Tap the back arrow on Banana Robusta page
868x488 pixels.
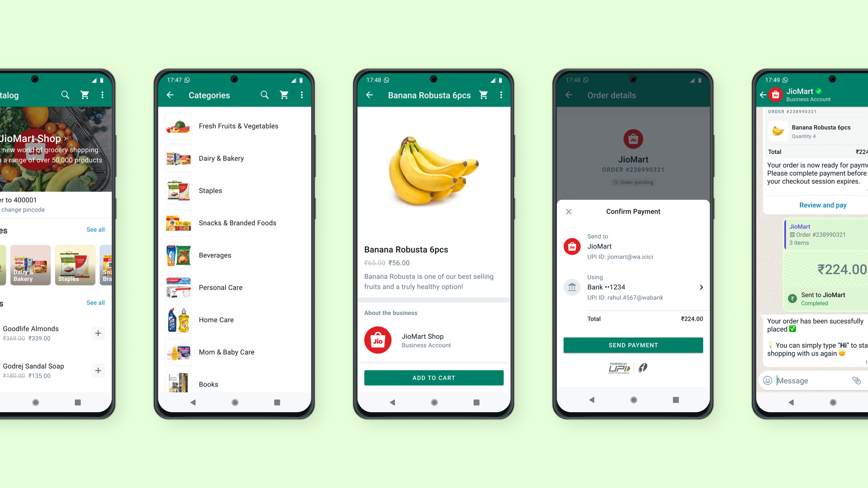(370, 95)
